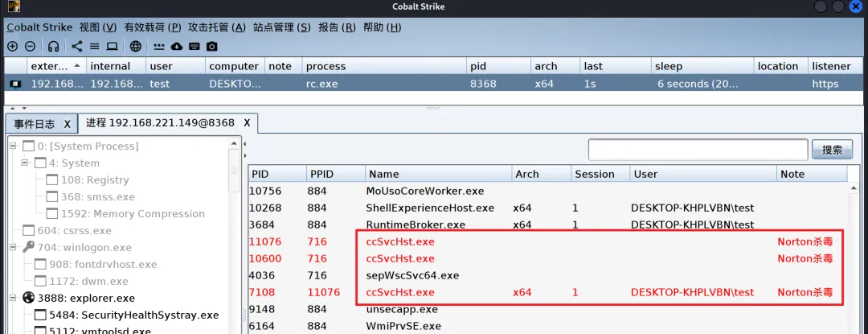Open the 帮助 (H) menu
The image size is (868, 334).
[382, 27]
